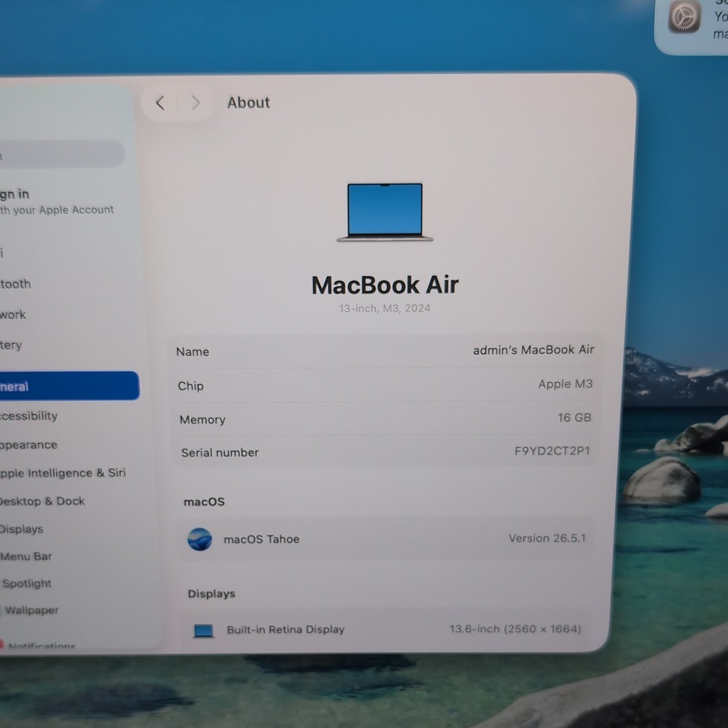Click the macOS Tahoe label
Viewport: 728px width, 728px height.
261,539
